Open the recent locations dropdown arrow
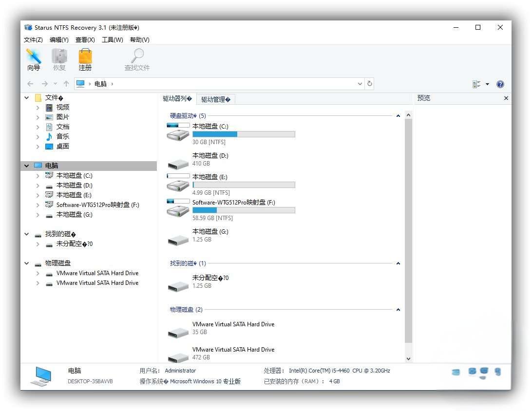The image size is (532, 411). 56,84
